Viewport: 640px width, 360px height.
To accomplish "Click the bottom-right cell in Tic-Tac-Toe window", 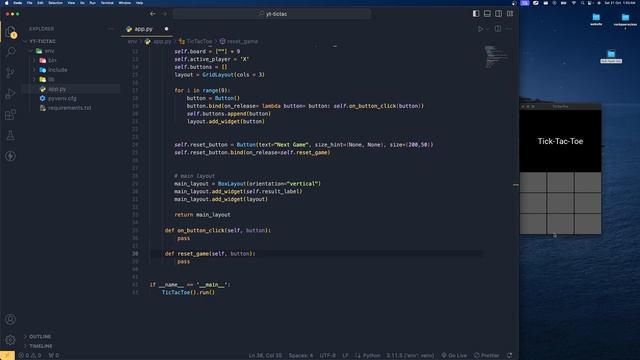I will coord(587,224).
